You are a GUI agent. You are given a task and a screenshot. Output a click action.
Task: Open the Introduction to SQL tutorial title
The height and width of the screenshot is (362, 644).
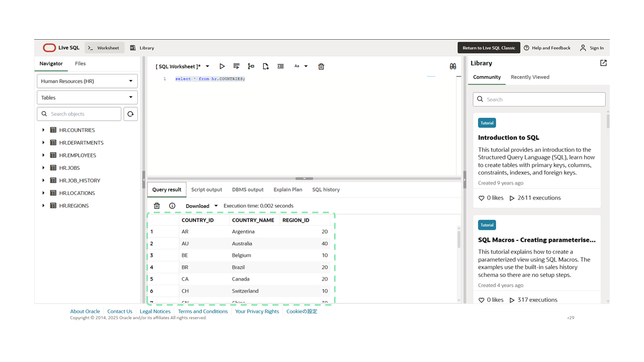pyautogui.click(x=509, y=138)
